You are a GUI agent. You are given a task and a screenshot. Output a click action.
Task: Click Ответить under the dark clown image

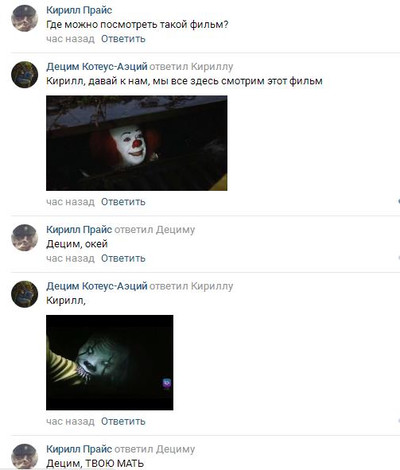pyautogui.click(x=123, y=421)
